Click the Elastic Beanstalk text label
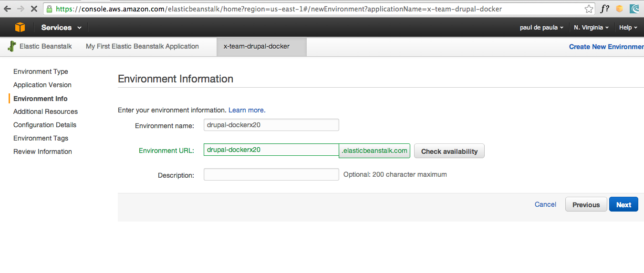This screenshot has width=644, height=273. click(x=46, y=46)
